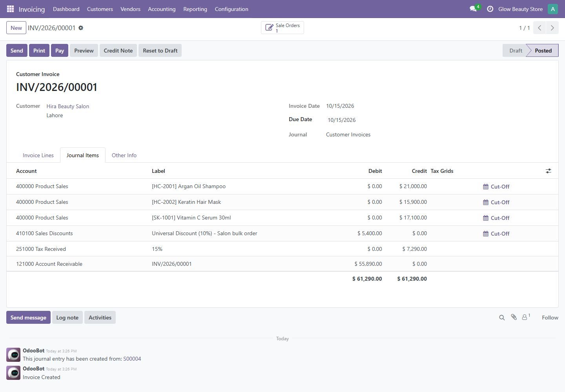Expand the Reporting menu

[x=195, y=9]
